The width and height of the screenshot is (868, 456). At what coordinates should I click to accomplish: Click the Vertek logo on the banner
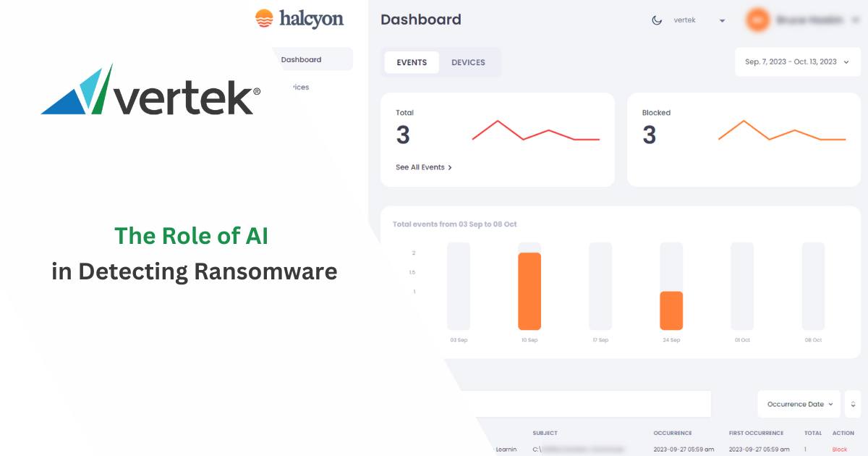[x=150, y=90]
